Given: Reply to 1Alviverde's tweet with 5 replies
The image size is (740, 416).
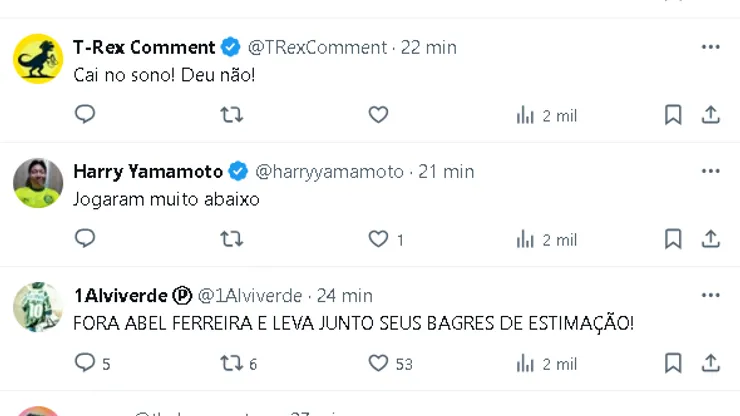Looking at the screenshot, I should click(85, 363).
